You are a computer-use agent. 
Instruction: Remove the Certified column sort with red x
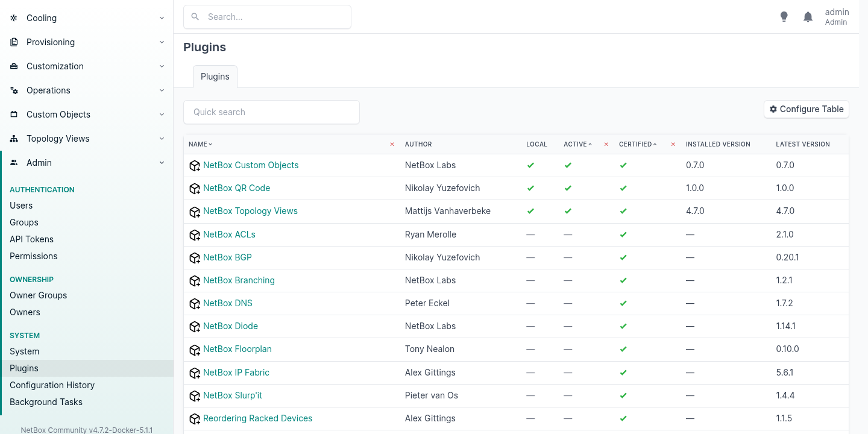pyautogui.click(x=673, y=144)
